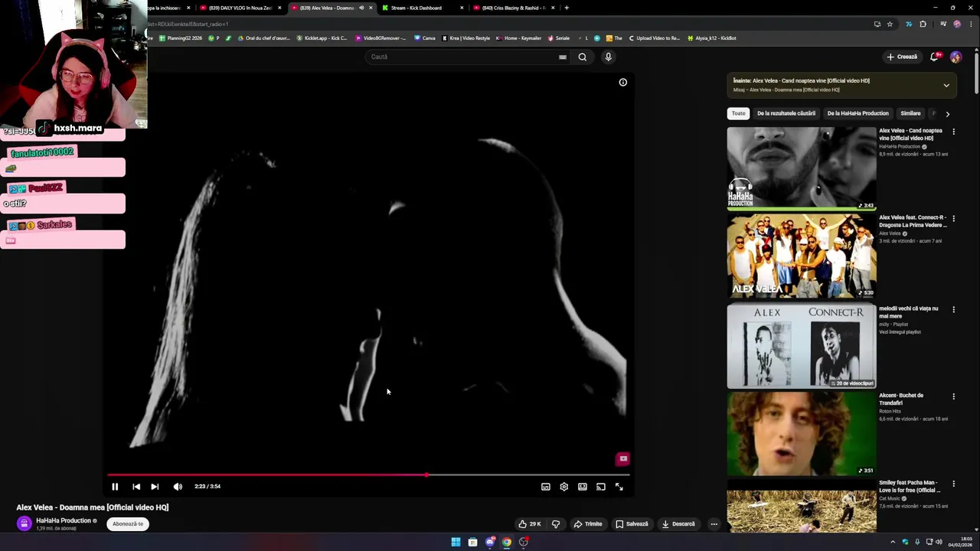Open the subtitles/captions option in the player
This screenshot has width=980, height=551.
click(x=546, y=487)
